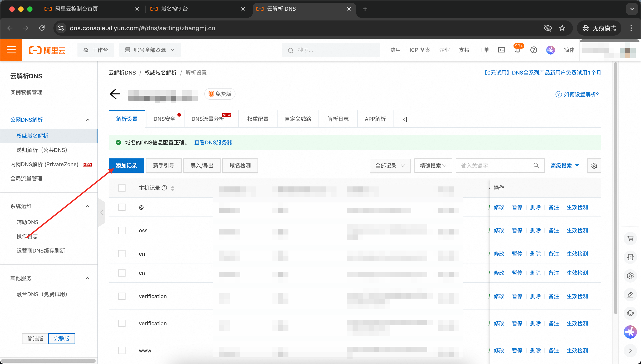Click the table settings gear icon

(x=594, y=166)
